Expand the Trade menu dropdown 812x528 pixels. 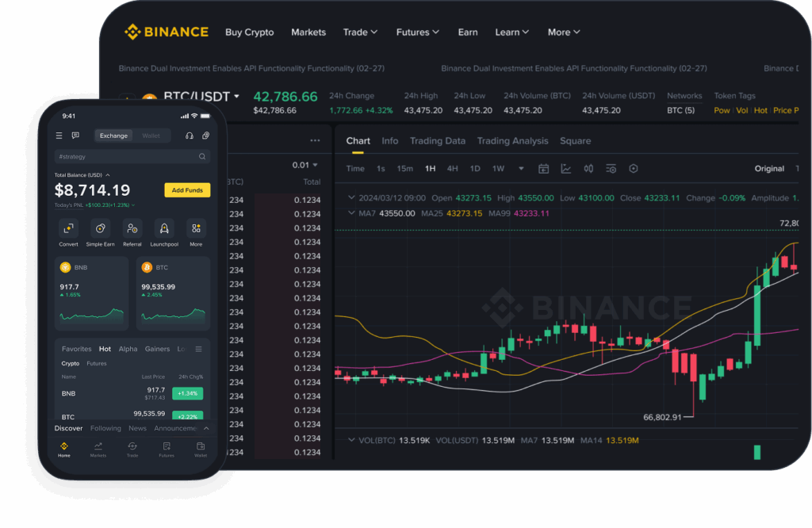tap(360, 33)
